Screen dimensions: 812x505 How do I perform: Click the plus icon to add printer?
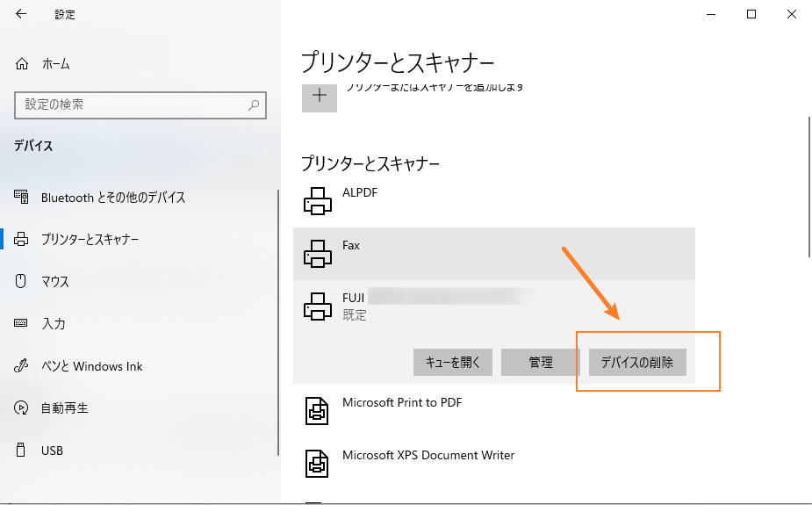point(320,97)
